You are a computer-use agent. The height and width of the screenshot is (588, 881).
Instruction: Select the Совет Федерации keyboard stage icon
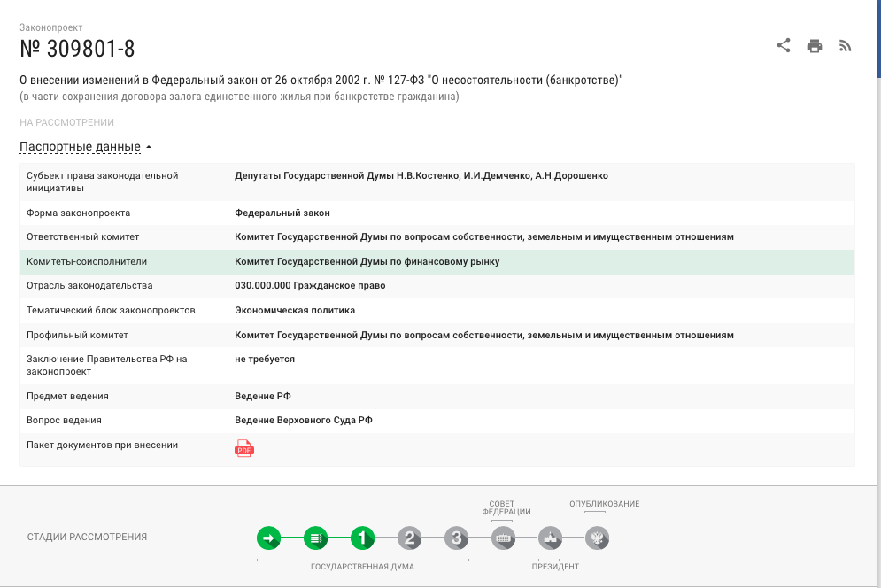(x=503, y=538)
